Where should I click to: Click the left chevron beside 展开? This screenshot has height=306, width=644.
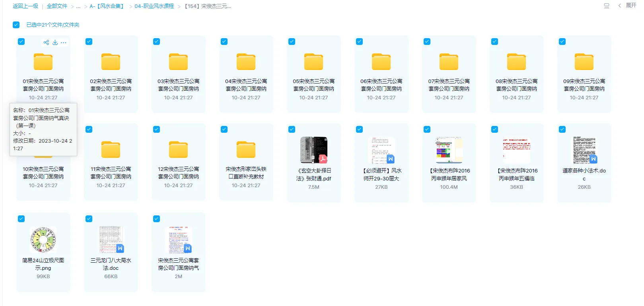point(619,6)
